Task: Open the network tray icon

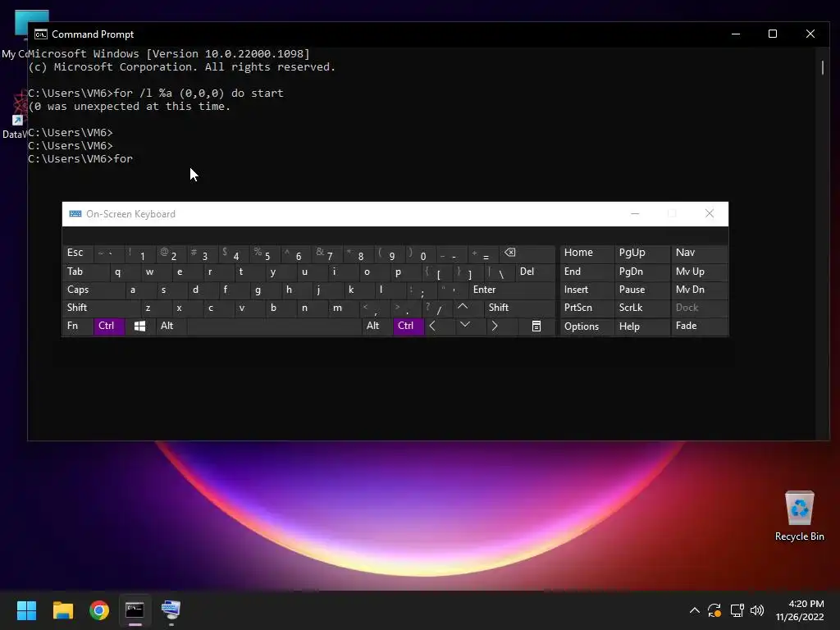Action: pyautogui.click(x=737, y=610)
